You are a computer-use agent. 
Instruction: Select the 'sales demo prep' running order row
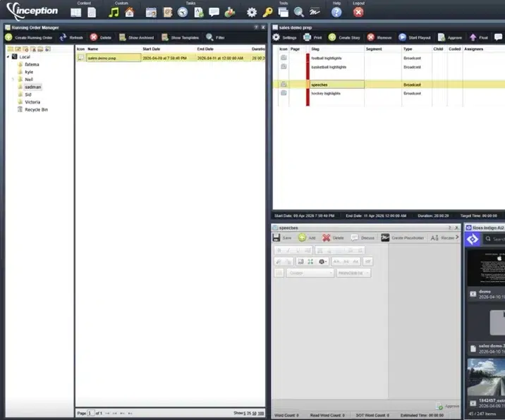point(171,58)
